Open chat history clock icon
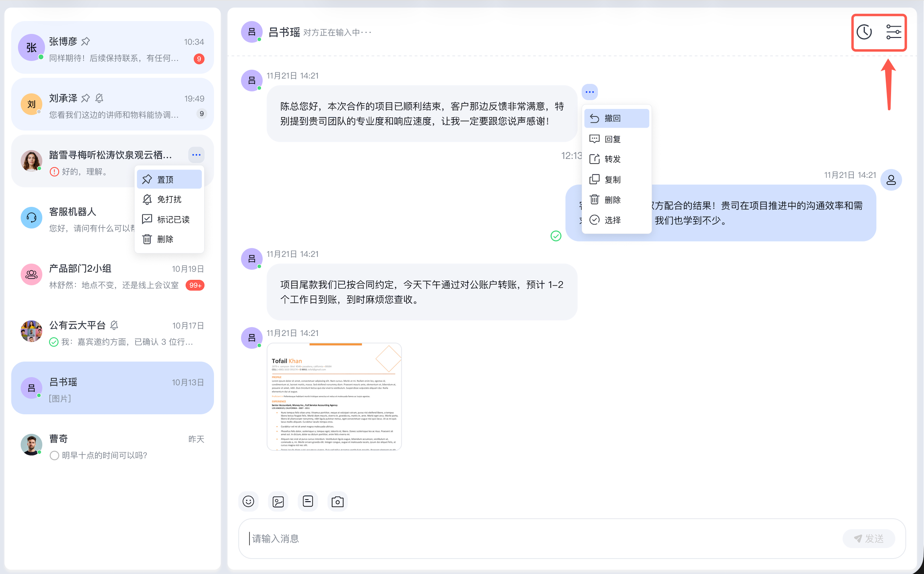This screenshot has width=924, height=574. [864, 32]
